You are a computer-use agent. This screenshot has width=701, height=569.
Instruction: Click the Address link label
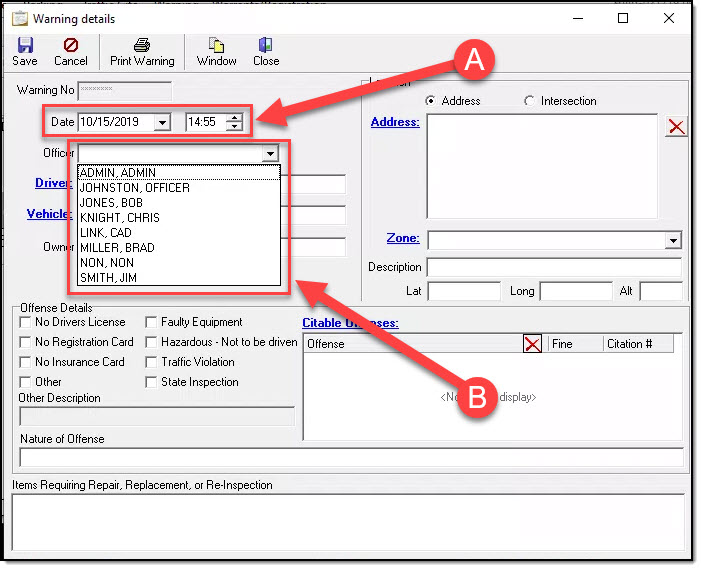394,123
